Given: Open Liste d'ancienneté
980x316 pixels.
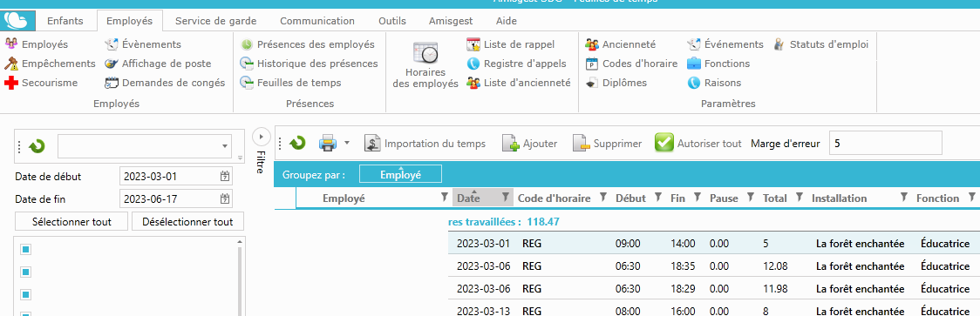Looking at the screenshot, I should (519, 83).
